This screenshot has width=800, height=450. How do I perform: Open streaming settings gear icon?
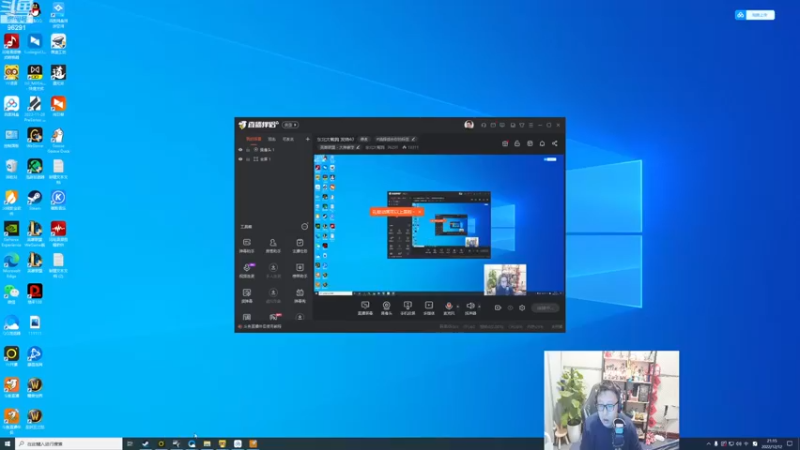(522, 308)
